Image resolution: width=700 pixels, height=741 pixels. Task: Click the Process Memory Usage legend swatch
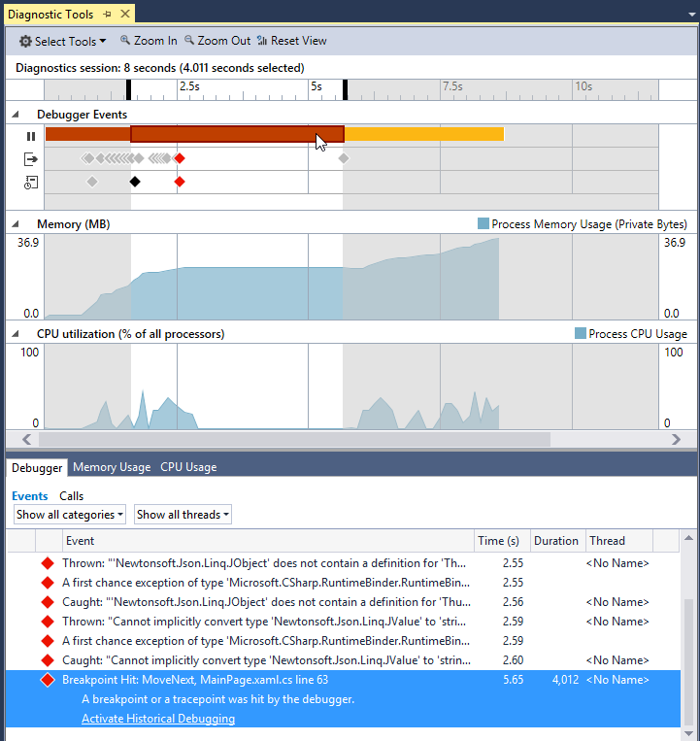(483, 224)
